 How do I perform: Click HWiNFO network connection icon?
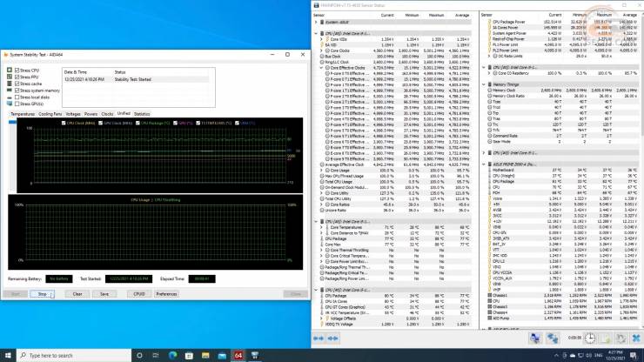[553, 339]
